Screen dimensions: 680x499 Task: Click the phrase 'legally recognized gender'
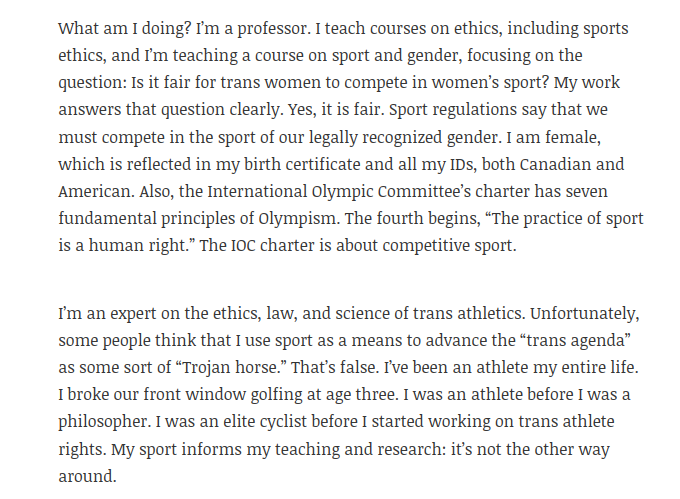(x=403, y=137)
